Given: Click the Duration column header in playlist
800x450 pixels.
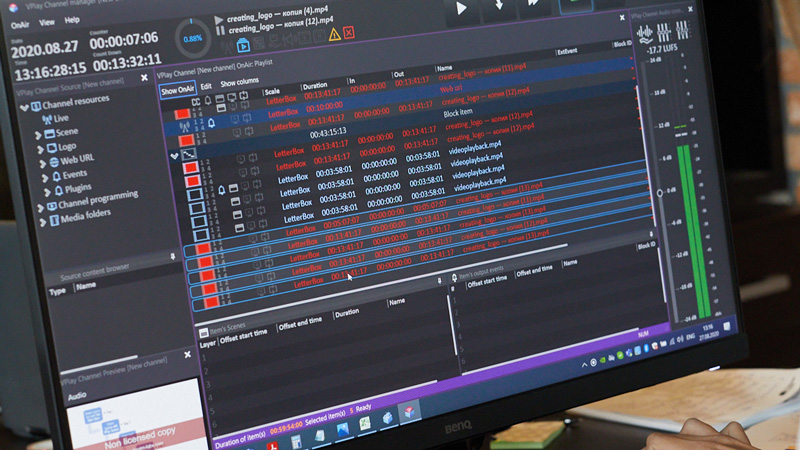Looking at the screenshot, I should [x=315, y=86].
